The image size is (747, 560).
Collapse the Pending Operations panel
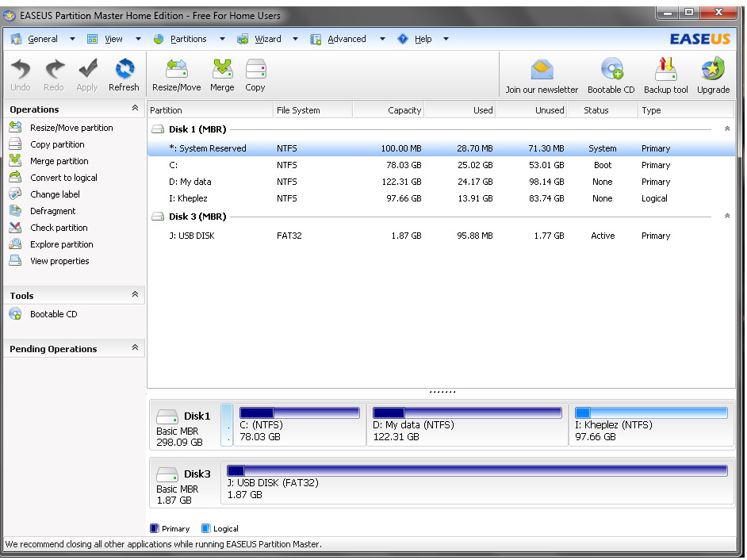coord(136,347)
